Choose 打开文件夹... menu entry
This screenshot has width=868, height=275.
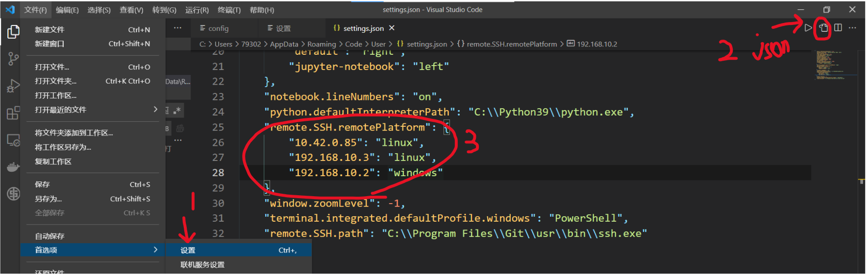click(x=92, y=81)
